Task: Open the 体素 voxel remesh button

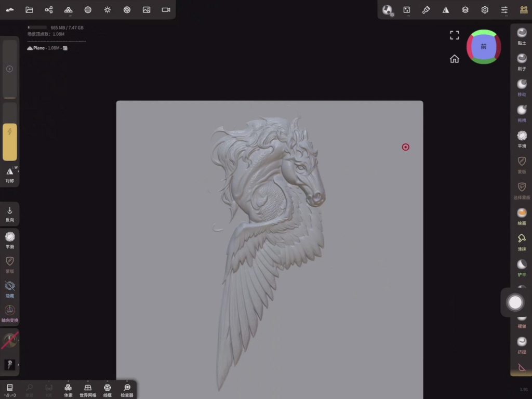Action: 68,390
